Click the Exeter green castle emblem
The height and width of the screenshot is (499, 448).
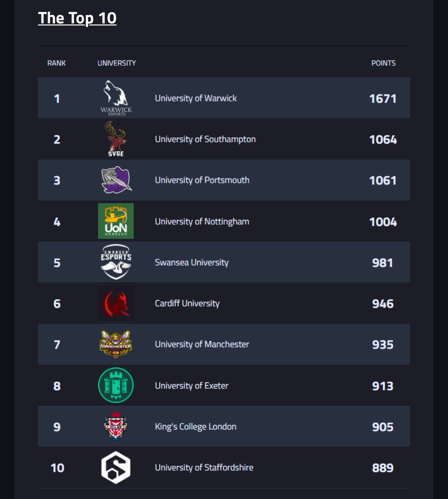coord(116,385)
